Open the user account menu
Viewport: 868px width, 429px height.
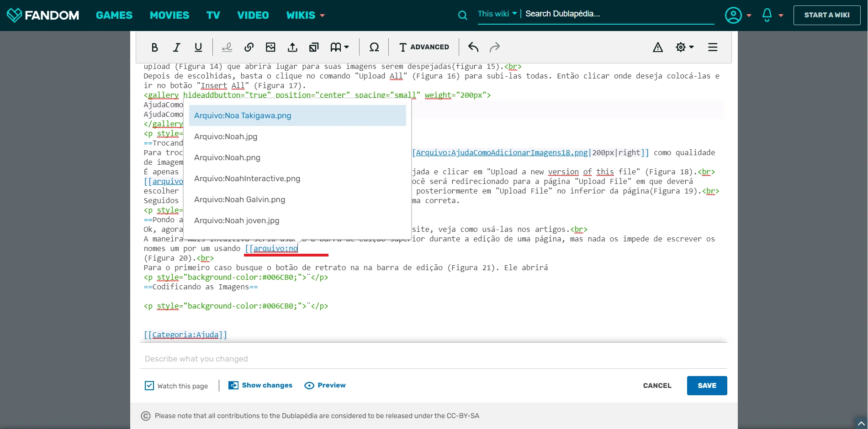[738, 15]
